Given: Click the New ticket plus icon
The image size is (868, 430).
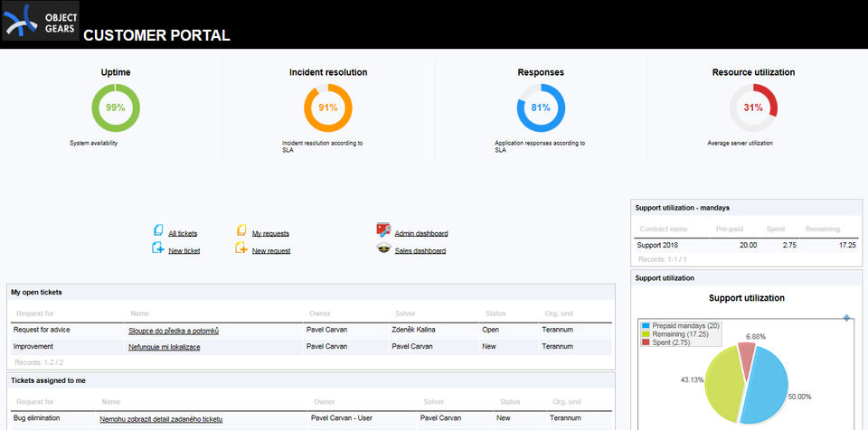Looking at the screenshot, I should pyautogui.click(x=158, y=248).
